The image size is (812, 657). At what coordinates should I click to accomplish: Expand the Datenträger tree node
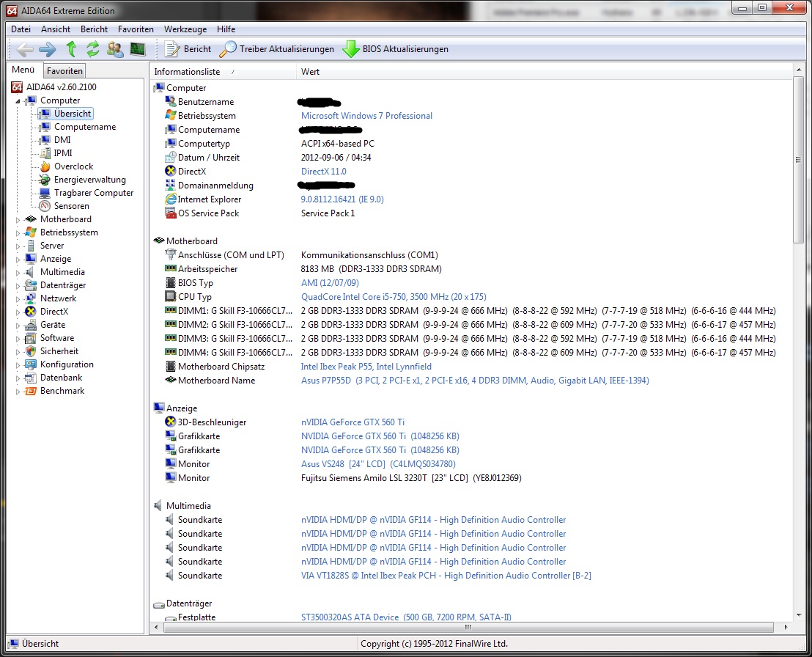tap(18, 285)
